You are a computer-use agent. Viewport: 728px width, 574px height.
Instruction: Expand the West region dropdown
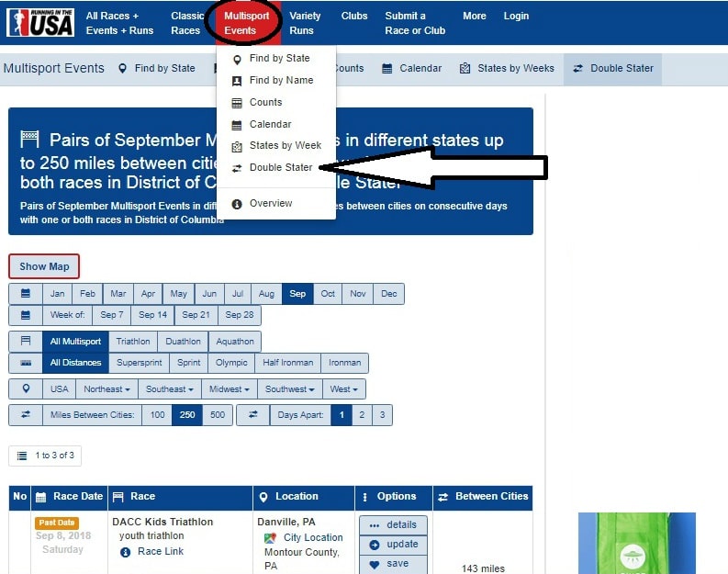point(342,389)
